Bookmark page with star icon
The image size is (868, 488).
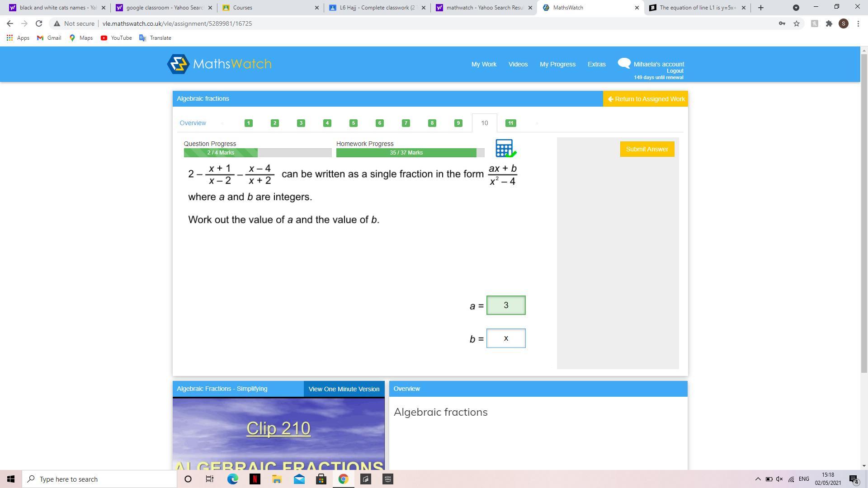pos(797,23)
